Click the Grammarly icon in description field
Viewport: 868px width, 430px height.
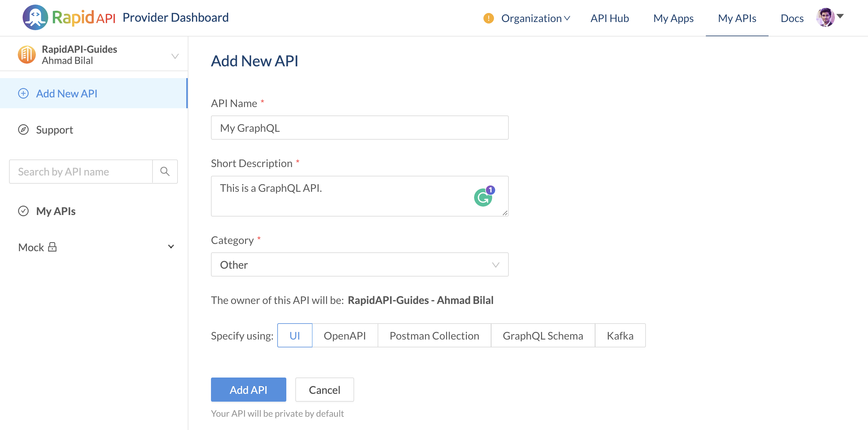coord(483,198)
